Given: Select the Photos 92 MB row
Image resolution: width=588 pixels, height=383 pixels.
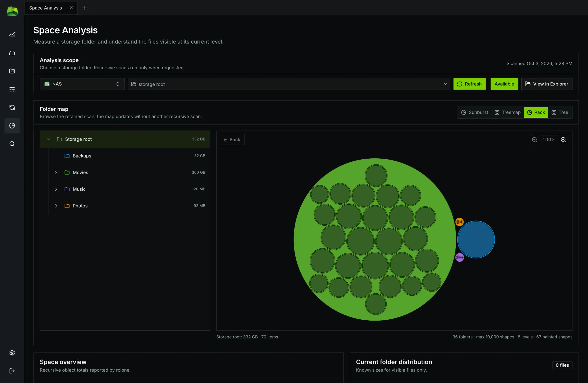Looking at the screenshot, I should [125, 206].
